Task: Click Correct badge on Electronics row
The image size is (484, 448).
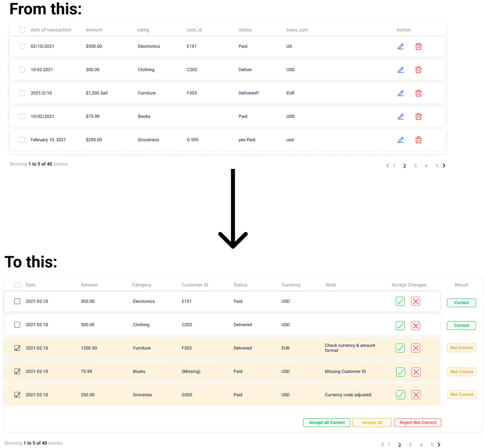Action: 461,303
